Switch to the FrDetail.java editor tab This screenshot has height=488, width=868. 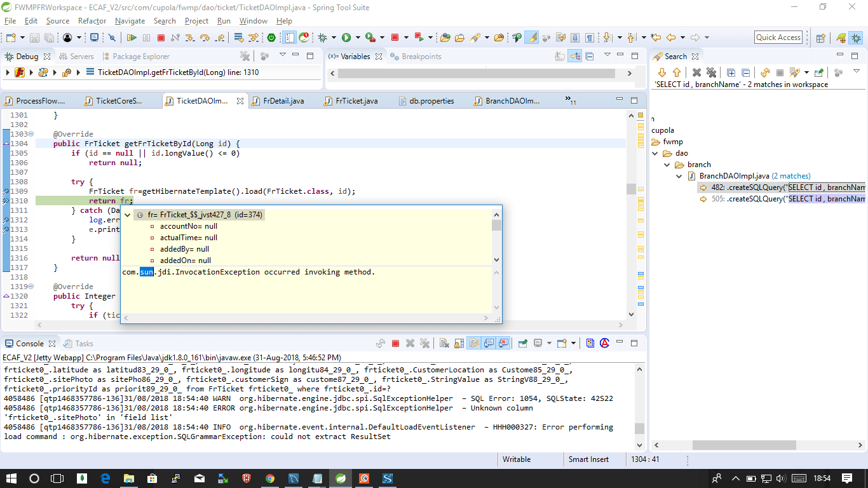[x=283, y=101]
